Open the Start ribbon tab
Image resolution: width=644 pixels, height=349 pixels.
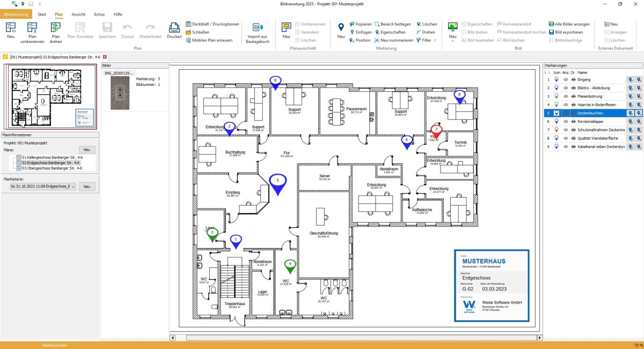pos(42,14)
